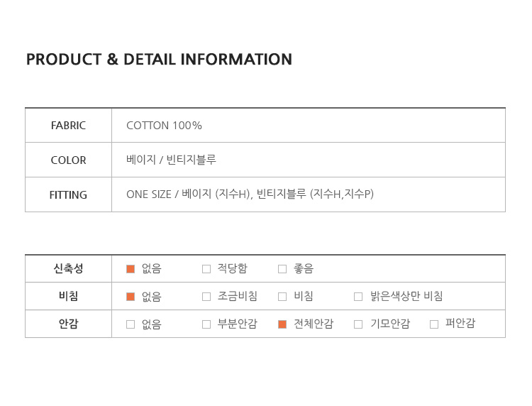
Task: Select the 비침 checkbox option
Action: coord(282,297)
